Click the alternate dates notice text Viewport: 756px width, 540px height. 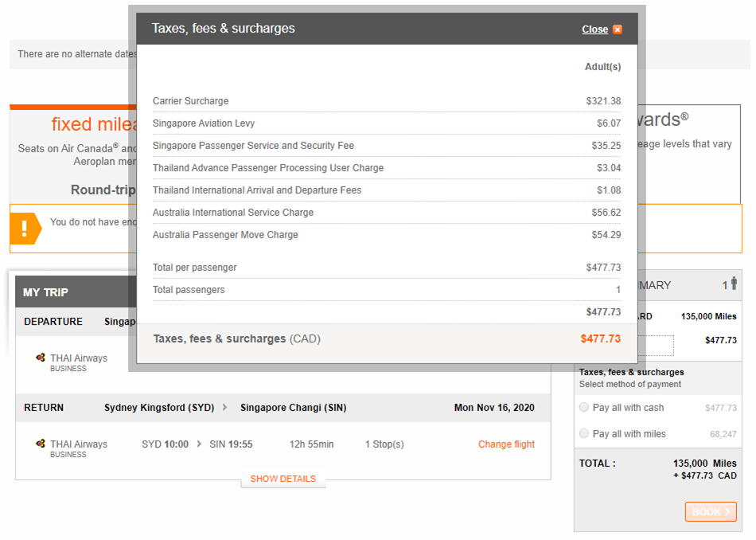tap(77, 54)
